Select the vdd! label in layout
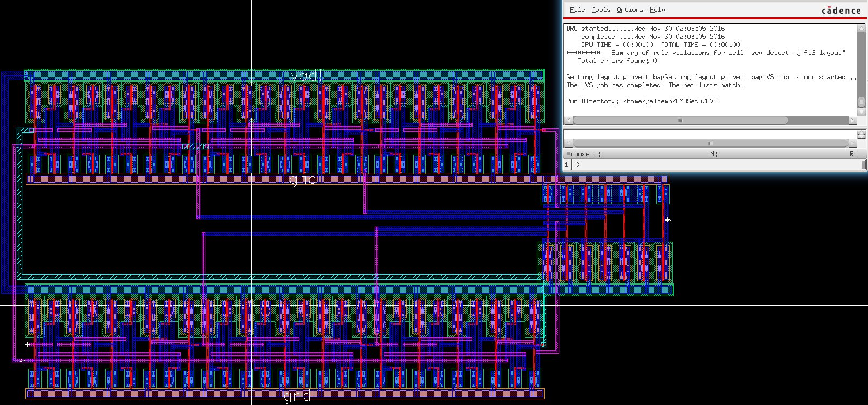The image size is (868, 405). click(306, 76)
